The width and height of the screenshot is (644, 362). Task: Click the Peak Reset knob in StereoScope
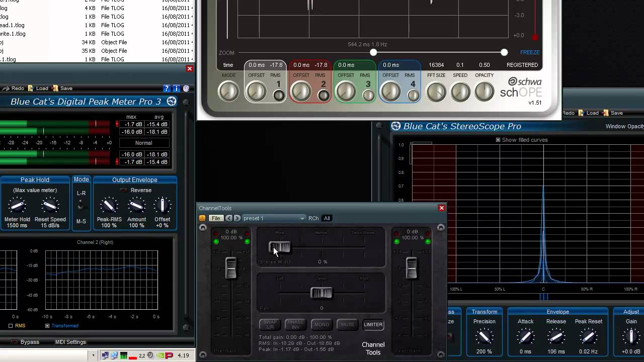pyautogui.click(x=589, y=337)
